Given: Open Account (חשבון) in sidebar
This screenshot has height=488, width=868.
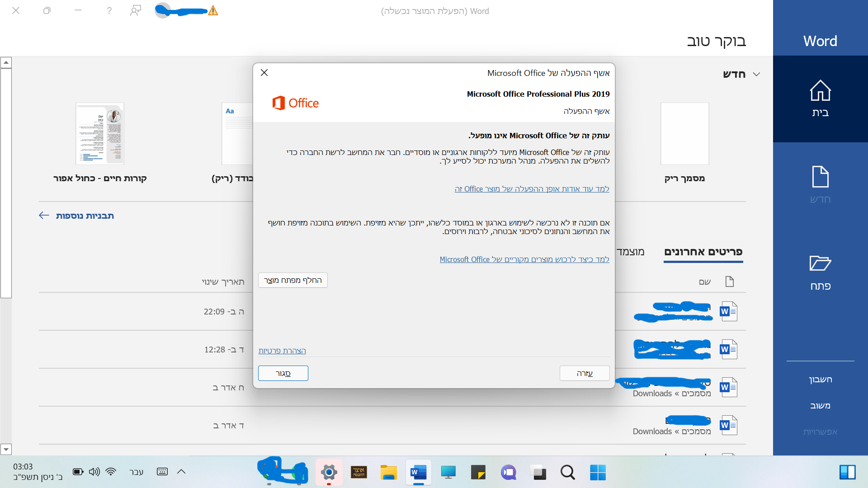Looking at the screenshot, I should 820,380.
